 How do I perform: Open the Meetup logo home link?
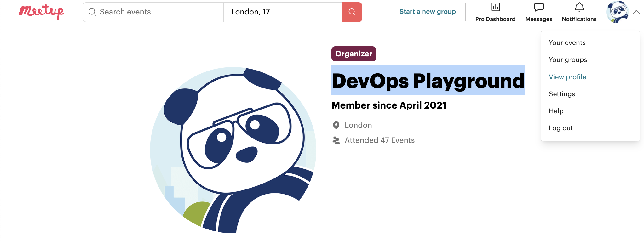point(41,12)
